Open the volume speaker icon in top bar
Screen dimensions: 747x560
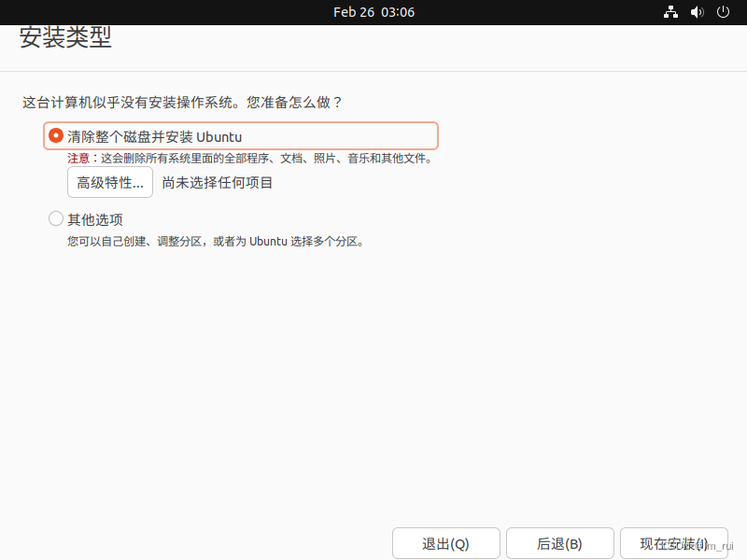pos(697,12)
